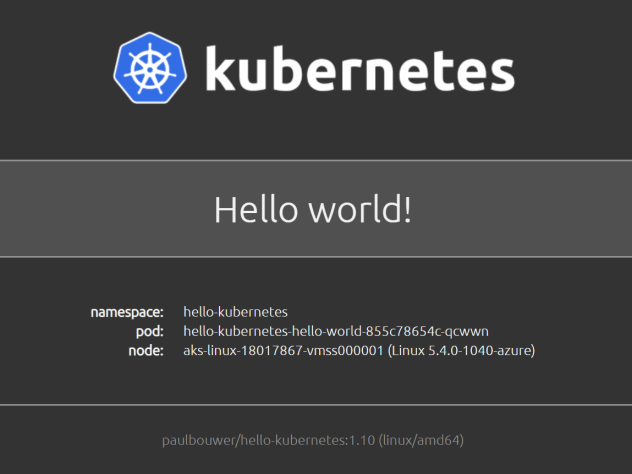
Task: Click the hello-kubernetes namespace value
Action: pos(235,312)
